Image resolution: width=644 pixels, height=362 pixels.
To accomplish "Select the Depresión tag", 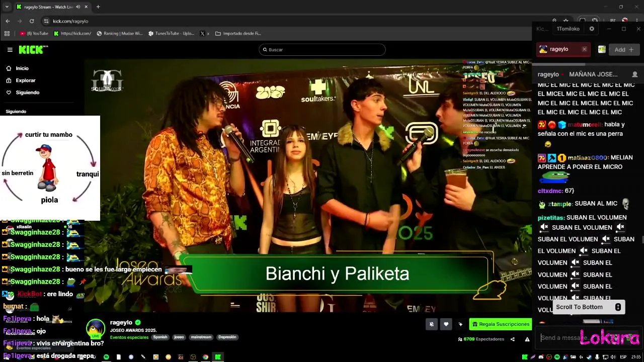I will [227, 337].
